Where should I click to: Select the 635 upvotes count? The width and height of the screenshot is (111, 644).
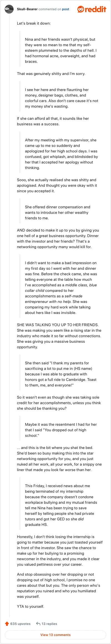[x=20, y=624]
